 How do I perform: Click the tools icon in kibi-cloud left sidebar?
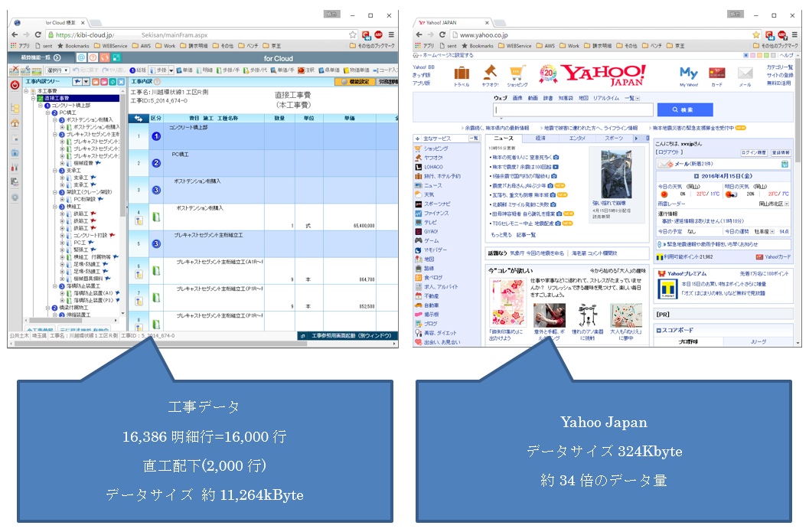click(x=15, y=167)
